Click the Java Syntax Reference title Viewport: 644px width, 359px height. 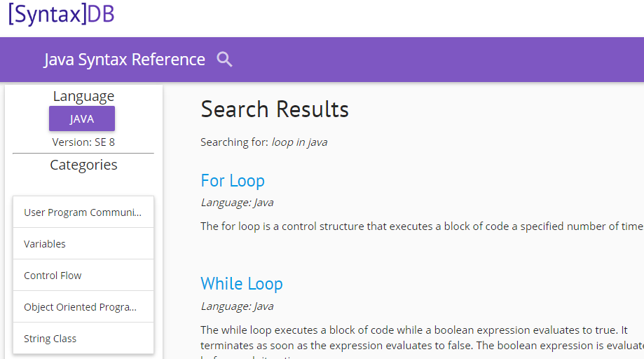[124, 60]
